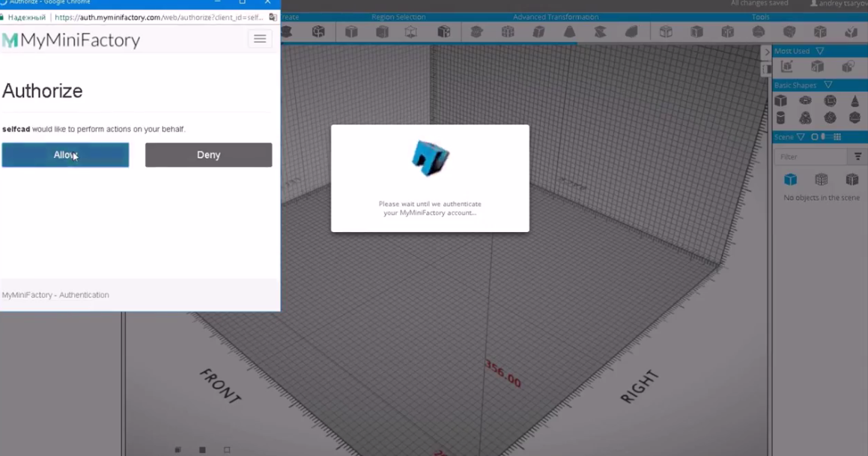Image resolution: width=868 pixels, height=456 pixels.
Task: Open the Region Selection tab in SelfCAD
Action: tap(398, 16)
